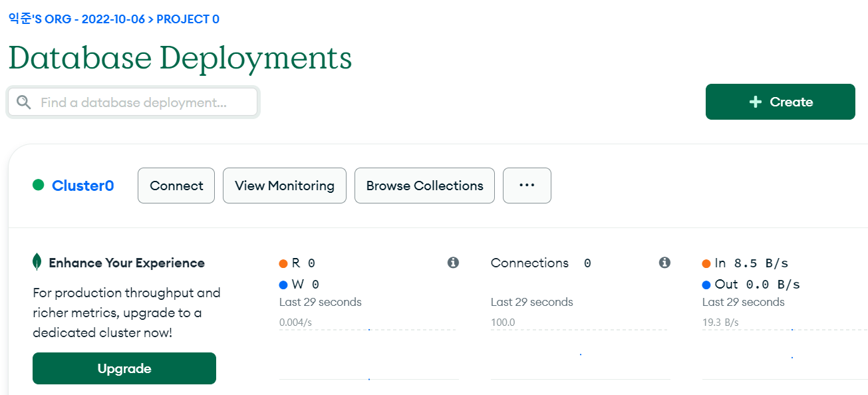Click the Connect button
Image resolution: width=868 pixels, height=395 pixels.
pos(176,186)
